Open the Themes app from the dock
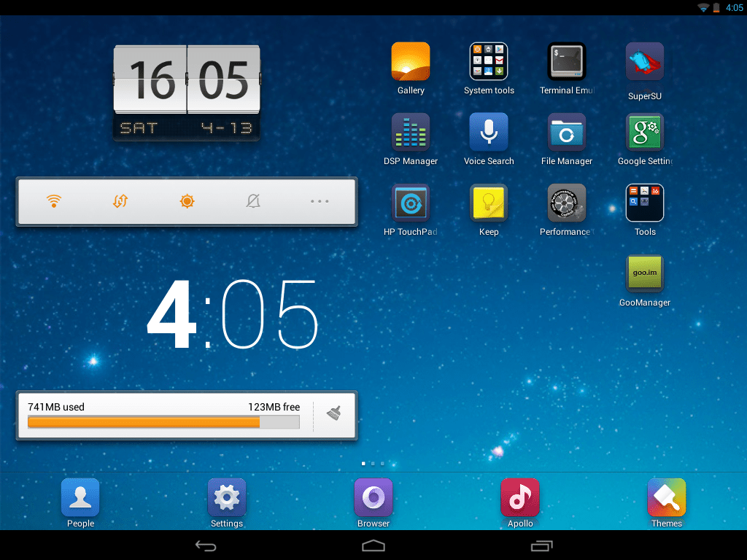 click(666, 497)
